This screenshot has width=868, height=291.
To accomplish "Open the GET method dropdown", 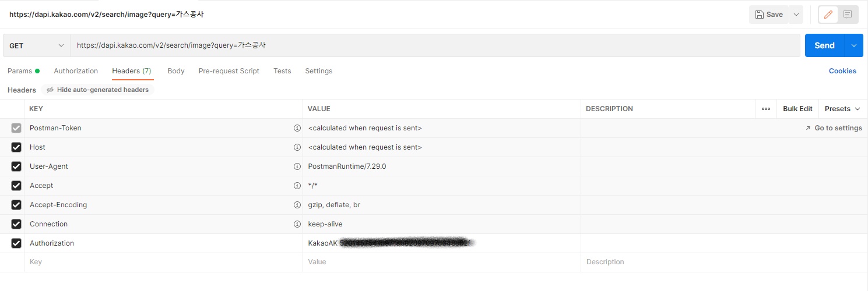I will point(37,45).
